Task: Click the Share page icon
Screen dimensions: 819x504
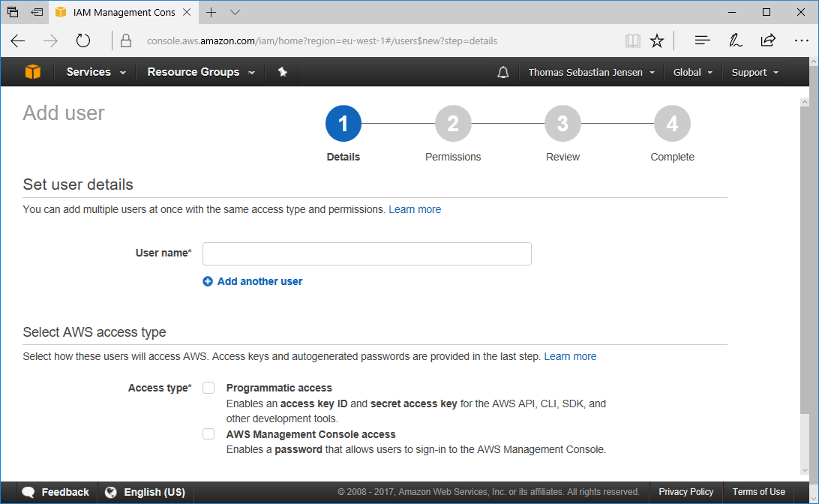Action: pyautogui.click(x=768, y=41)
